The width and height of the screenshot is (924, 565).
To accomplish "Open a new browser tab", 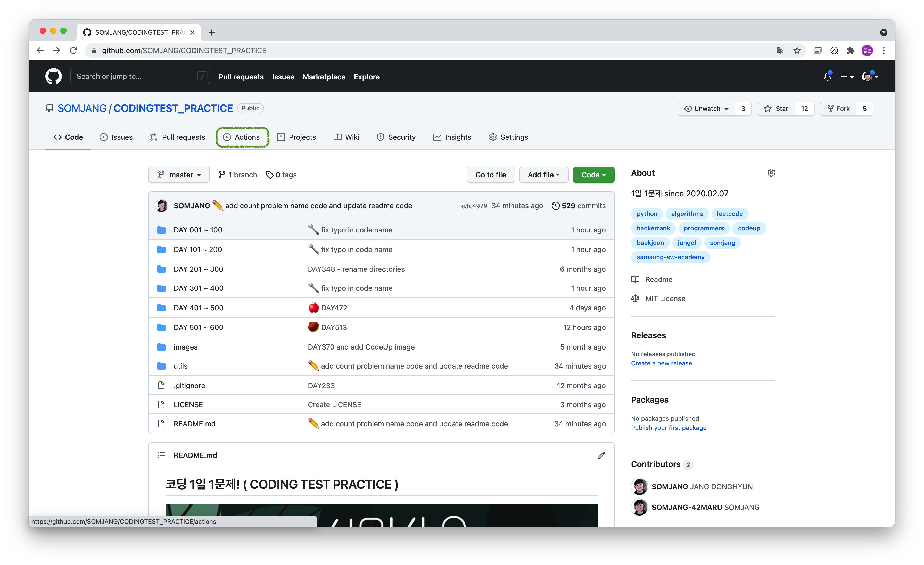I will (212, 33).
